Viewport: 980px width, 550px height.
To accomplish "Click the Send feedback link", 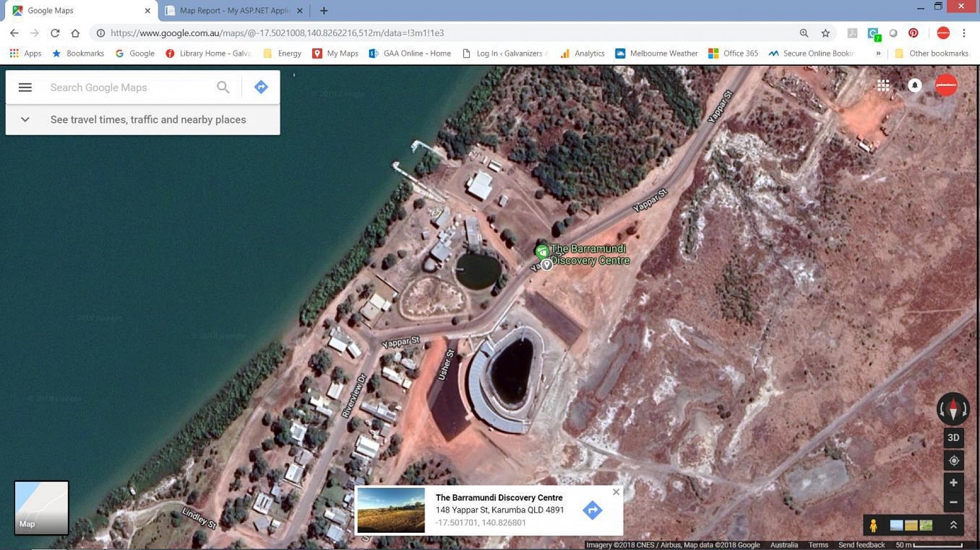I will pos(861,545).
